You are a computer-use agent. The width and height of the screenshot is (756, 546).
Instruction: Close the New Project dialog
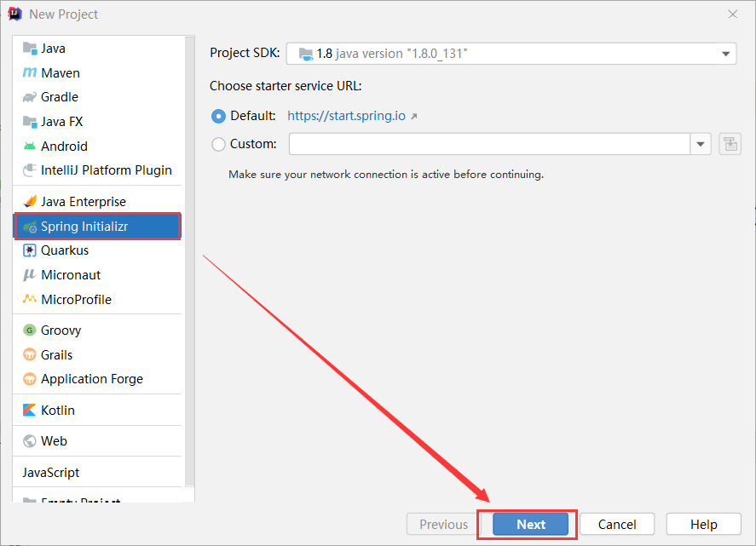point(733,14)
